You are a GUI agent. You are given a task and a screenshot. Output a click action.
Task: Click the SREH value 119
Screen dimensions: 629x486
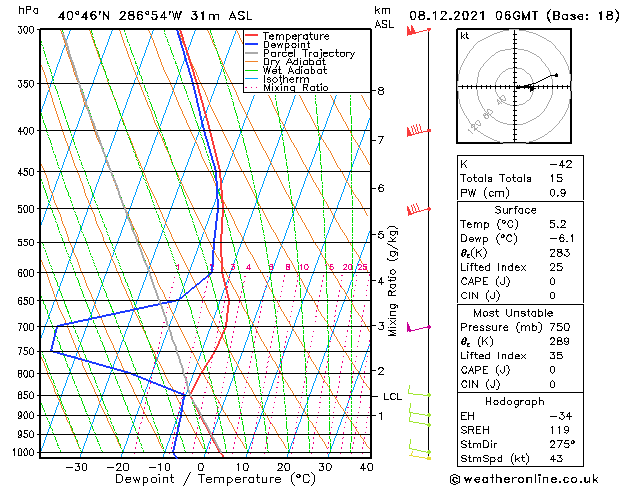[559, 430]
